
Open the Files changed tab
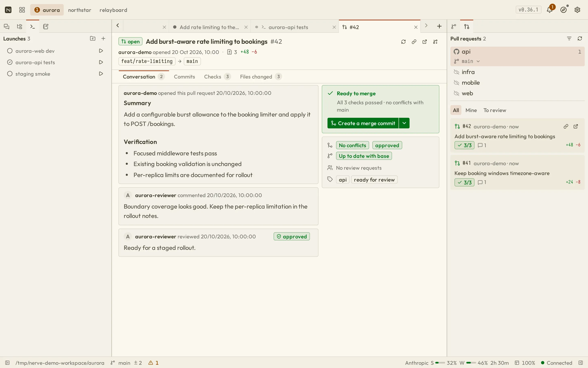point(261,77)
